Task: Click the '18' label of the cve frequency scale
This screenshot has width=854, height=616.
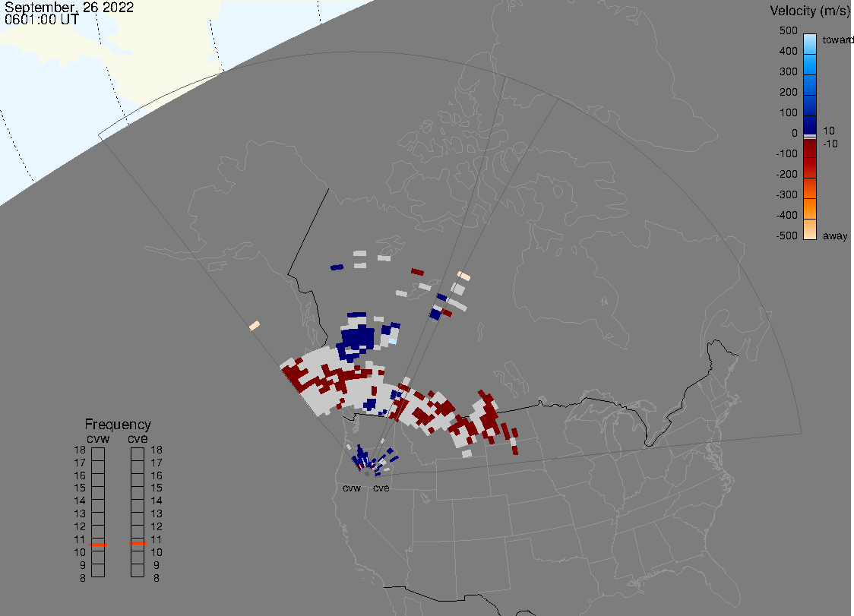Action: (157, 450)
